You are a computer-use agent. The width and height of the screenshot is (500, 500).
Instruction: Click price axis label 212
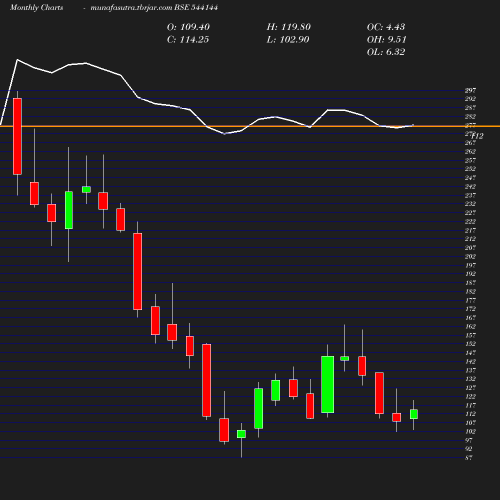tap(470, 239)
